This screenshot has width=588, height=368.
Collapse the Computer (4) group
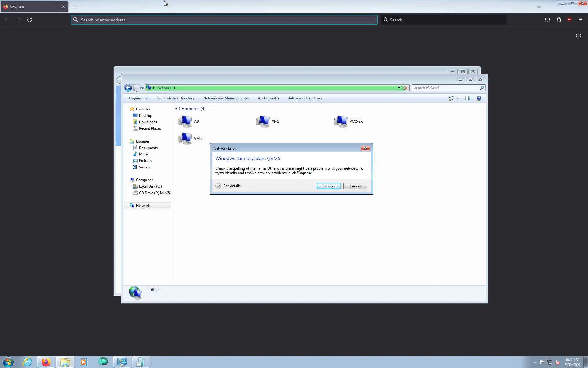click(176, 109)
